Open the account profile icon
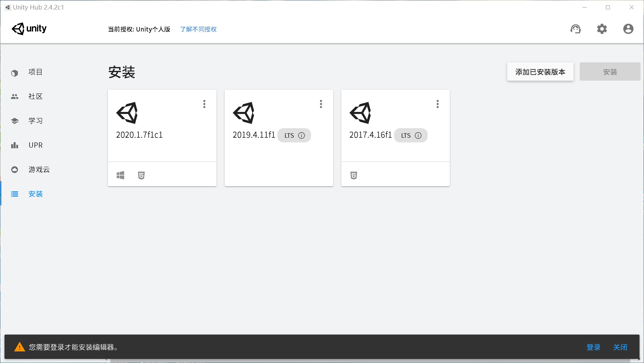 click(x=628, y=29)
